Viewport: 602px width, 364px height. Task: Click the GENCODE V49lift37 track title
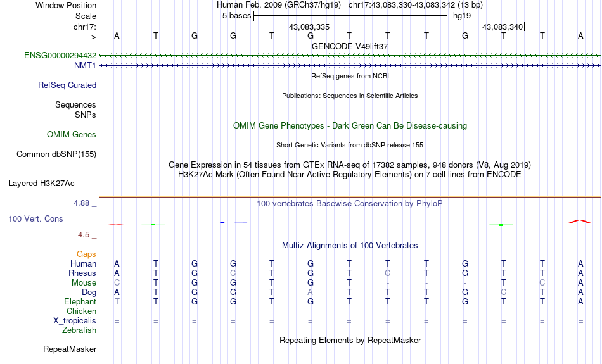coord(350,46)
